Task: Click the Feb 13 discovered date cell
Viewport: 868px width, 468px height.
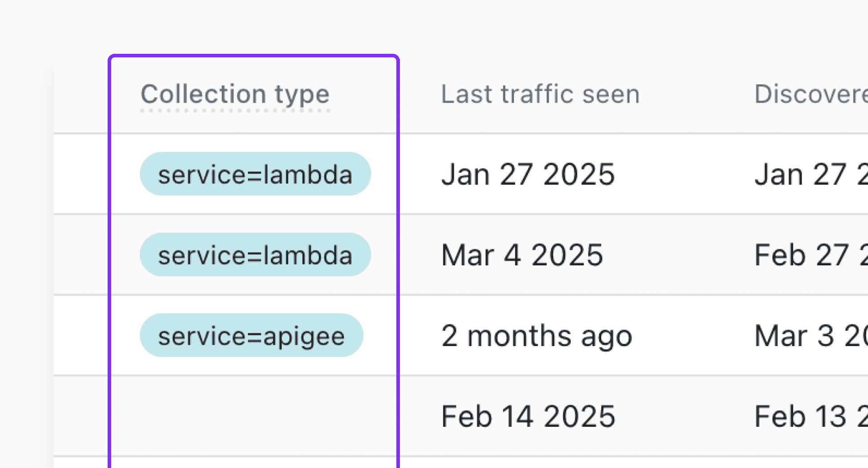Action: (x=811, y=416)
